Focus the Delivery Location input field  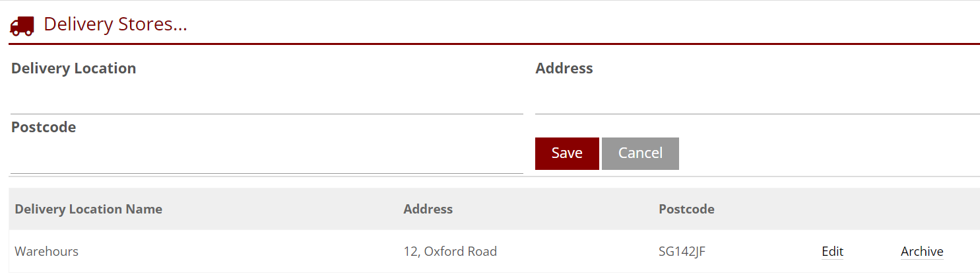(x=267, y=99)
